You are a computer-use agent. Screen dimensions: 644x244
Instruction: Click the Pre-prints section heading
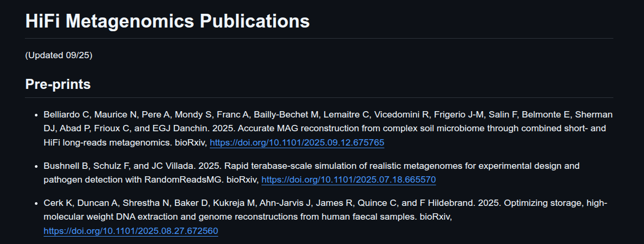(58, 85)
